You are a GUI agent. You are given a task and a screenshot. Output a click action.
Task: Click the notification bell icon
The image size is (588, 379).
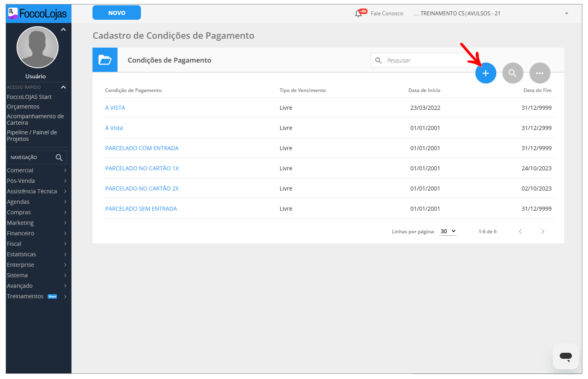point(358,14)
